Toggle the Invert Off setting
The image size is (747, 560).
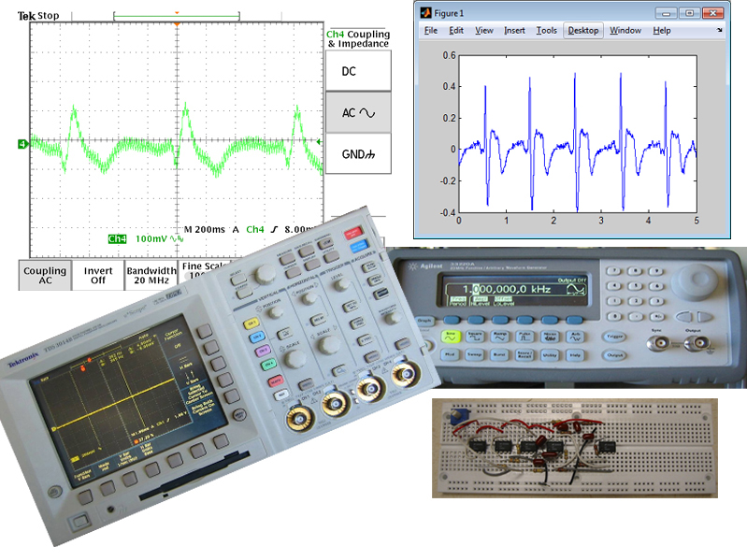tap(98, 276)
